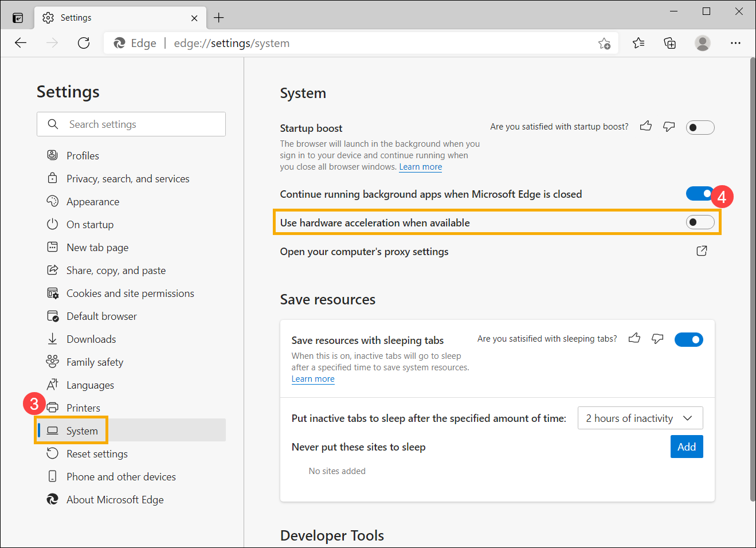756x548 pixels.
Task: Click Open your computer's proxy settings
Action: 364,251
